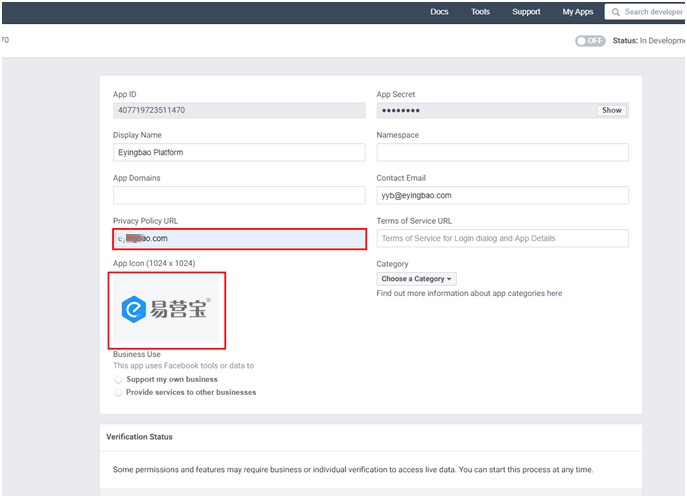The height and width of the screenshot is (498, 687).
Task: Click the search magnifier icon in top bar
Action: (x=615, y=12)
